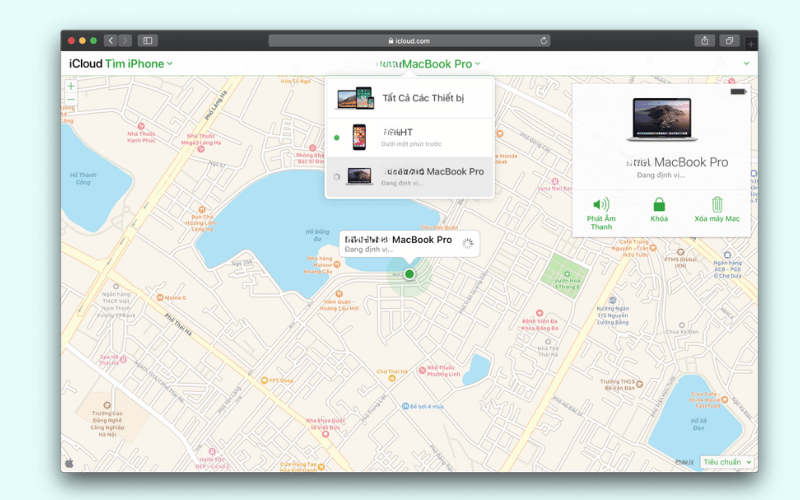Click the Chợ Thái Hà map marker
The height and width of the screenshot is (500, 800).
pos(391,378)
